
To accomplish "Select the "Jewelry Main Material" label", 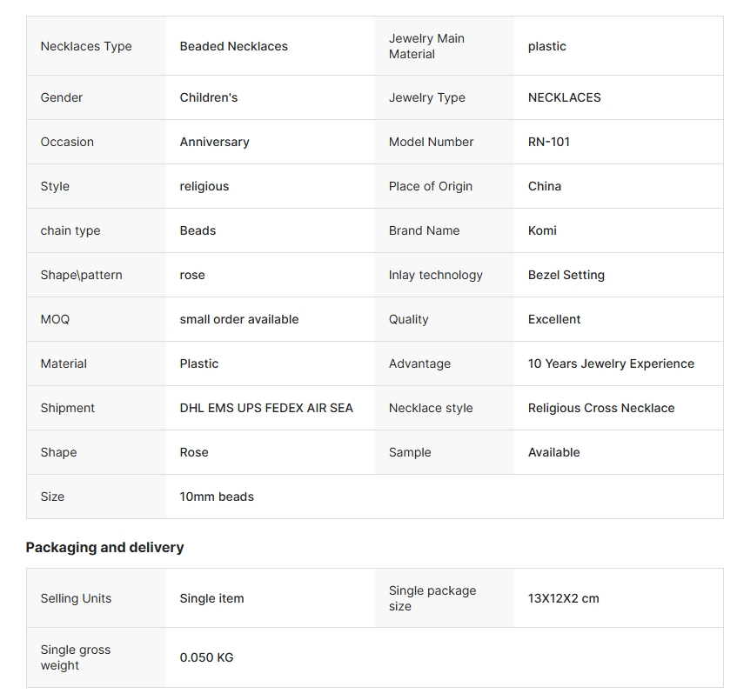I will tap(426, 46).
